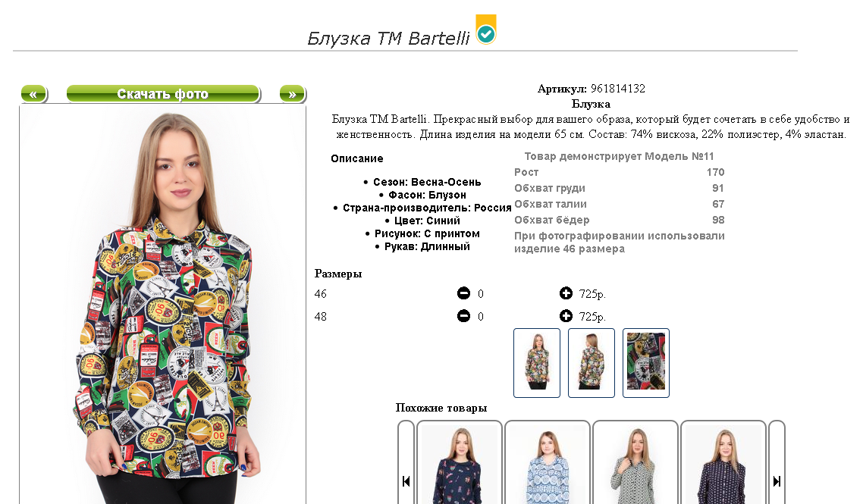
Task: Click the Скачать фото button
Action: click(163, 94)
